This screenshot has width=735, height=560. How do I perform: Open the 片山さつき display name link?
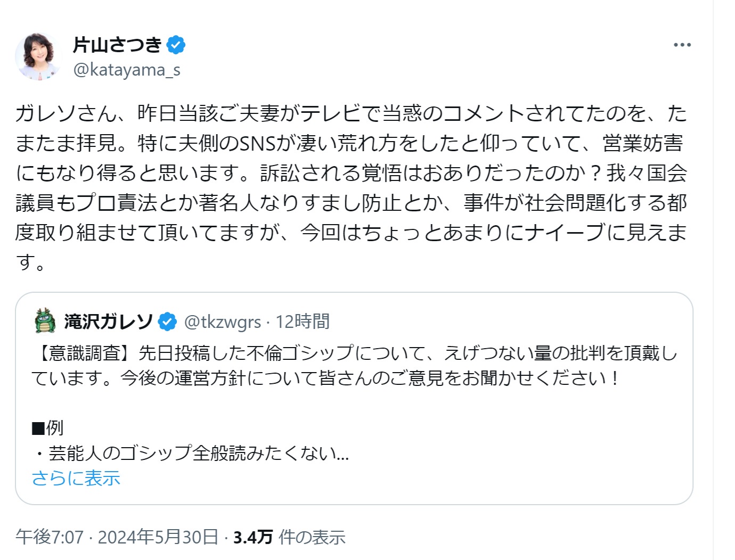(x=117, y=45)
